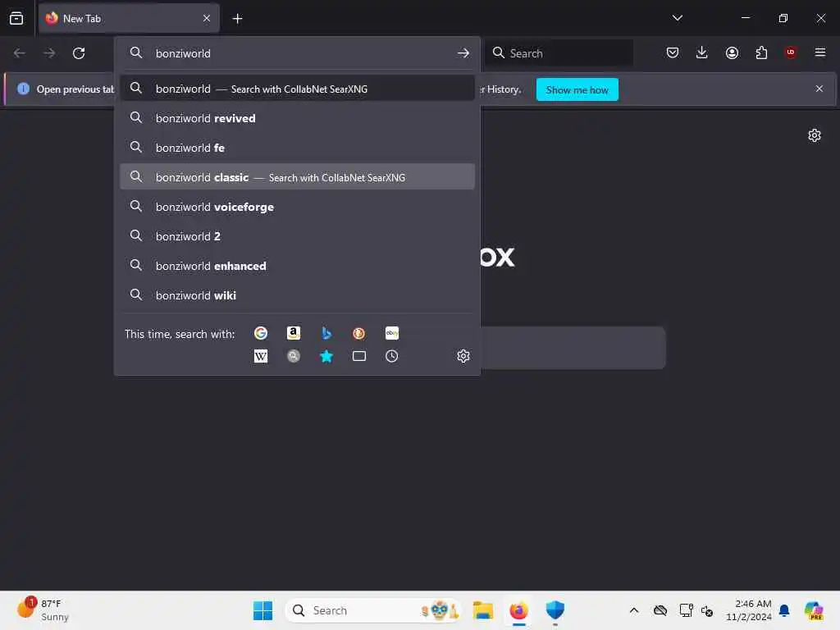Open the notifications bell
This screenshot has height=630, width=840.
click(x=784, y=610)
